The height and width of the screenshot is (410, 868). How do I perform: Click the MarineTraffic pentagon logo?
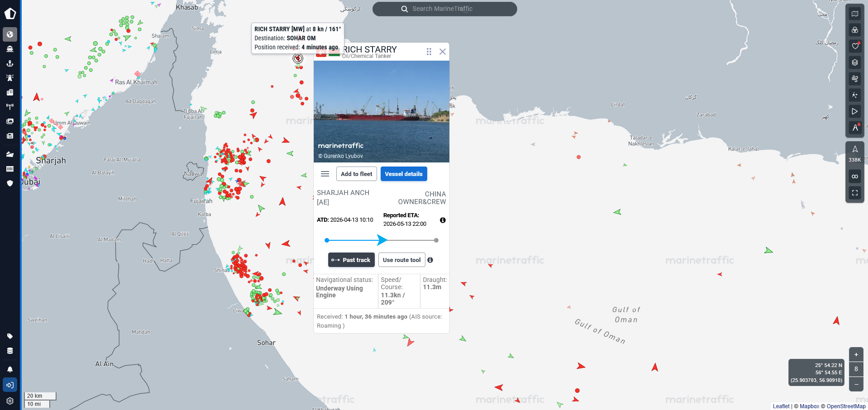pos(10,13)
